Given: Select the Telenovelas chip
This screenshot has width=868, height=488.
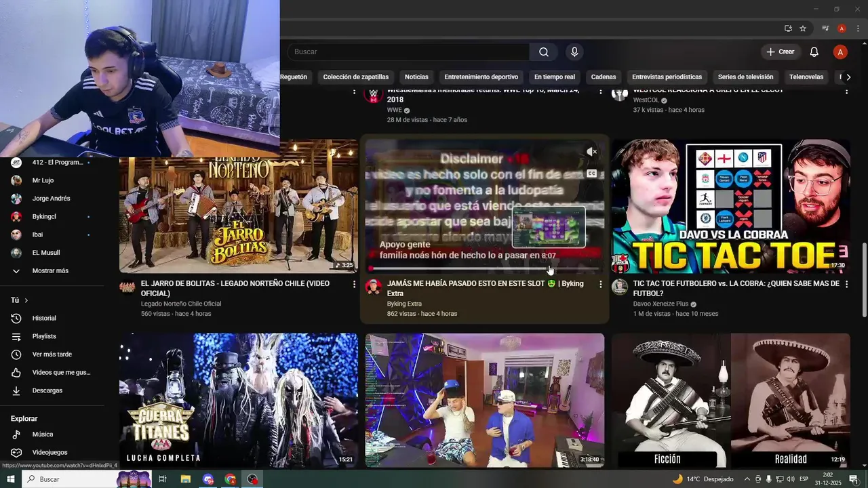Looking at the screenshot, I should (806, 77).
